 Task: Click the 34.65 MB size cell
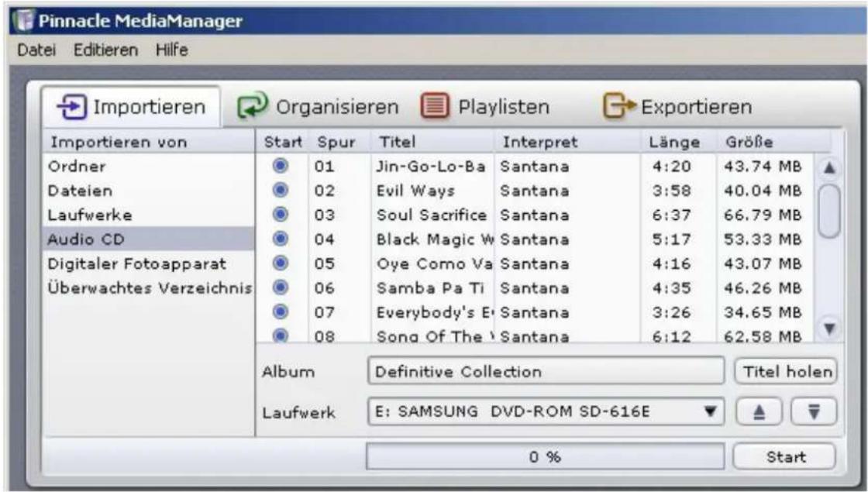(x=763, y=312)
